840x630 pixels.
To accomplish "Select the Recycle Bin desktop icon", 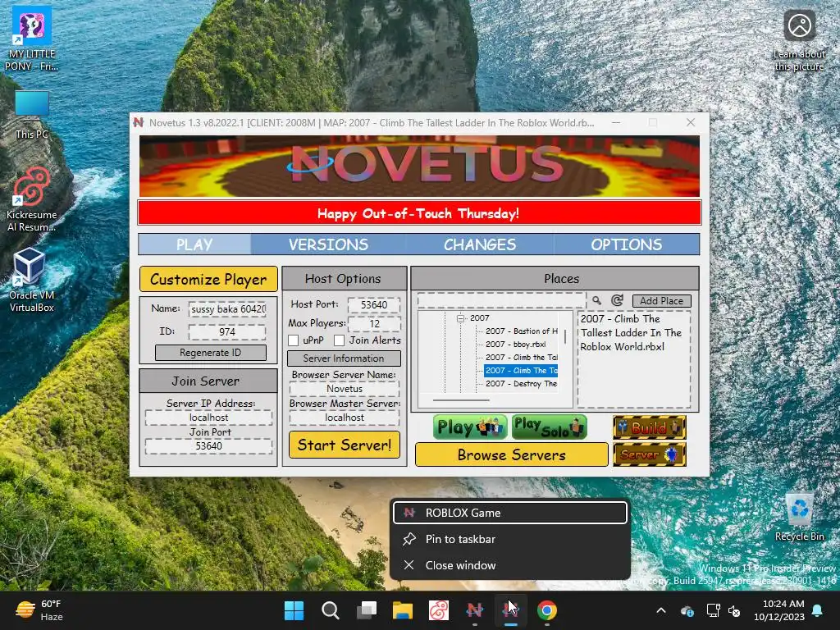I will 799,517.
